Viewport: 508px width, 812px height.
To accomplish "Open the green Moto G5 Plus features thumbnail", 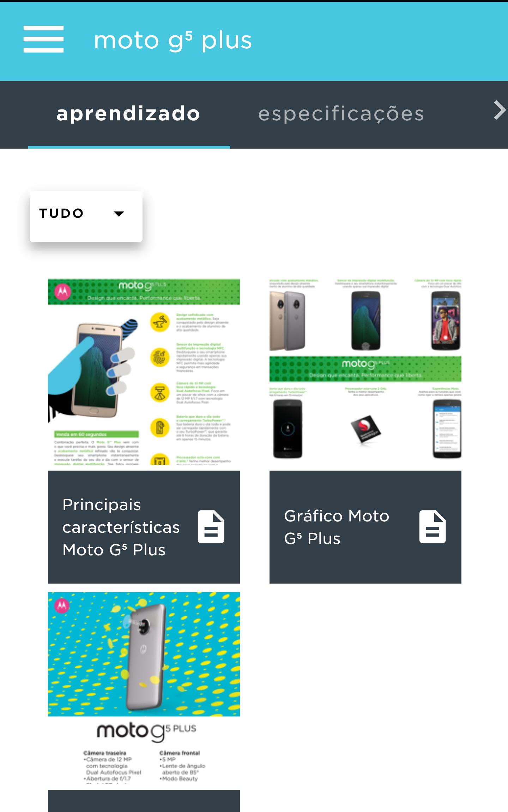I will (x=144, y=372).
